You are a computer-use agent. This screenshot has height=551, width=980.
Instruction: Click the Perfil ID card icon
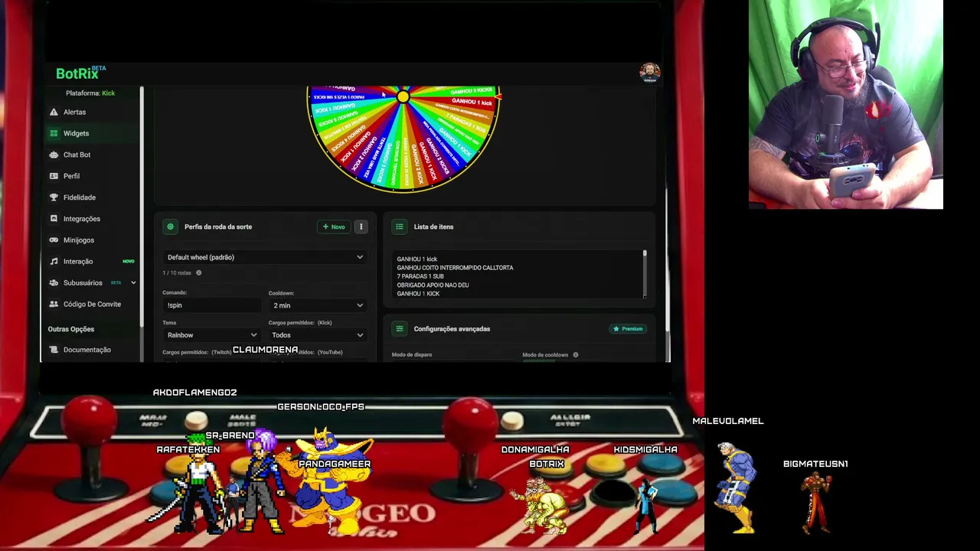(x=54, y=176)
